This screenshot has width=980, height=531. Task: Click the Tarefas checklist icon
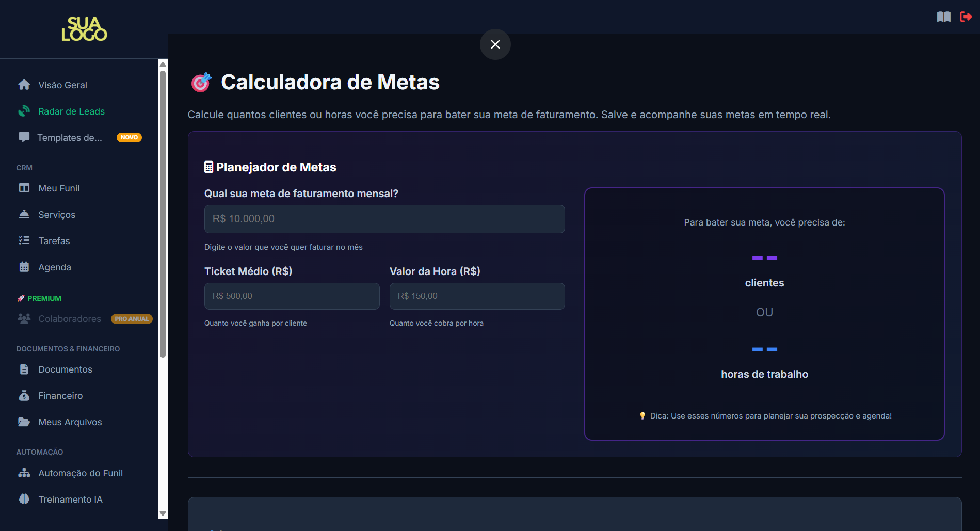24,240
